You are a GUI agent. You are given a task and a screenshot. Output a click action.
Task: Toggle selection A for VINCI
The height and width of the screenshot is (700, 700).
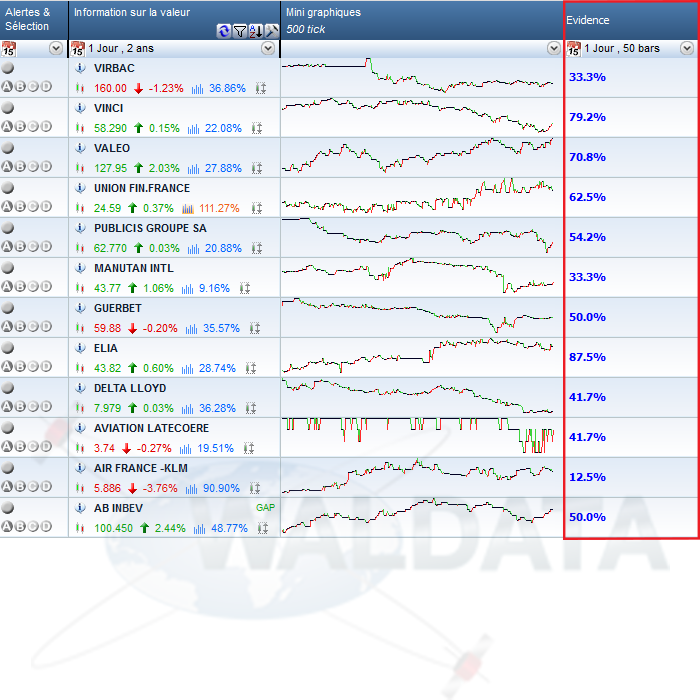tap(7, 126)
